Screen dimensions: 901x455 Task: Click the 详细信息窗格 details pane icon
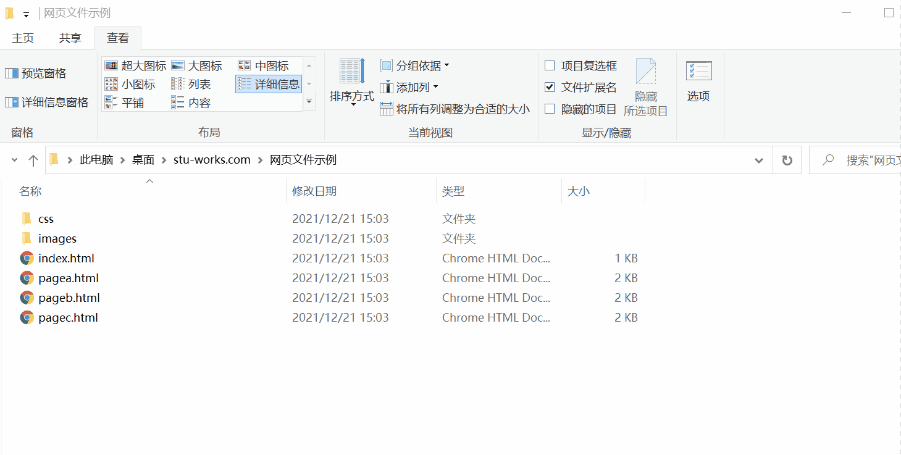(12, 102)
